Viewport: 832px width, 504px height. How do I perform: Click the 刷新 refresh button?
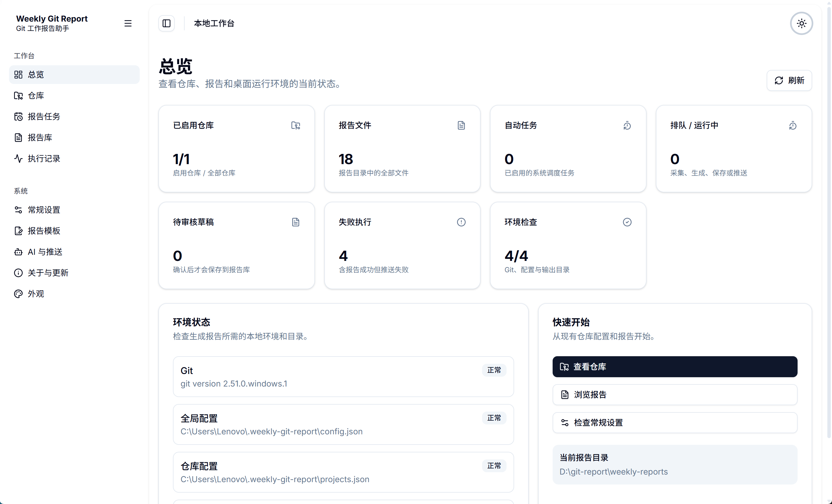(789, 80)
